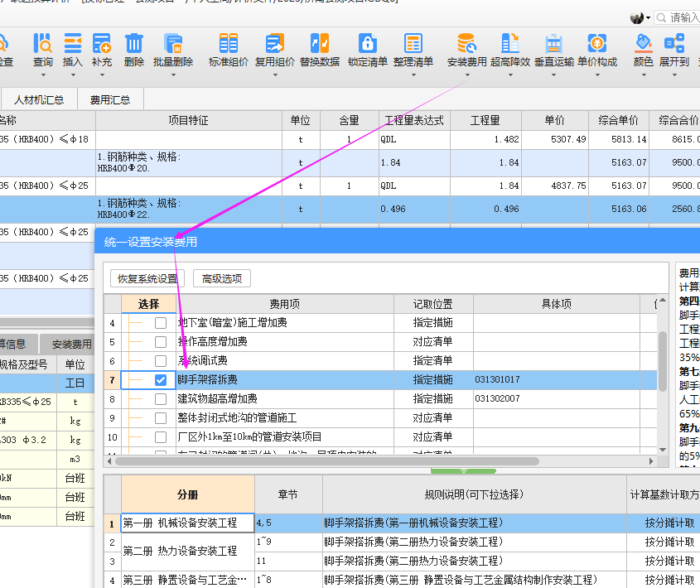Select 第二册 热力设备安装工程 cell
Screen dimensions: 700x588
point(187,551)
